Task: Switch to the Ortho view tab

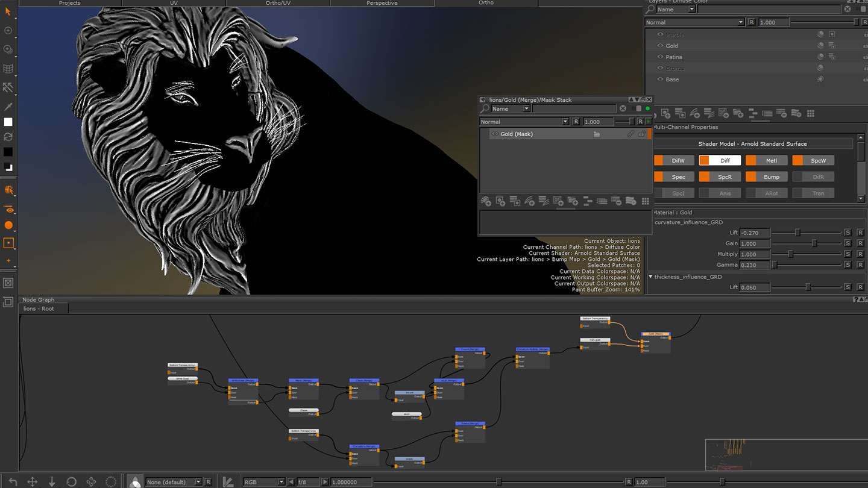Action: coord(486,3)
